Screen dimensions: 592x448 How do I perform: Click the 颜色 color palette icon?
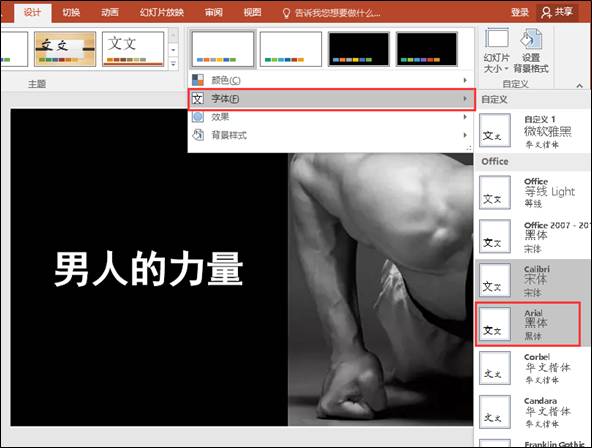click(x=198, y=80)
